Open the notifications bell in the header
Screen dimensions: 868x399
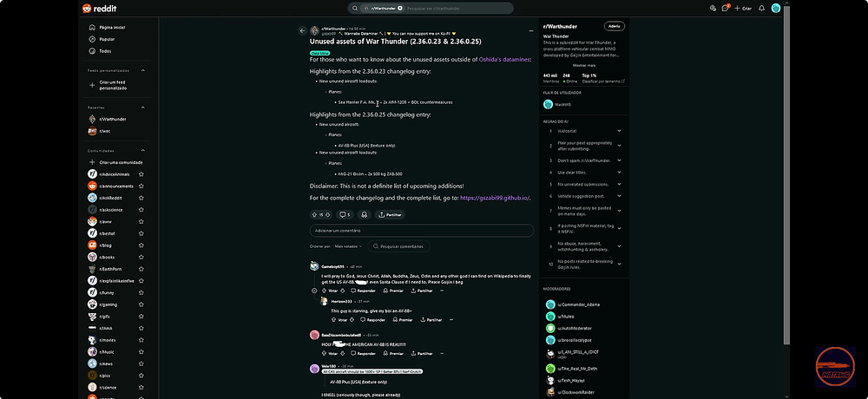762,9
